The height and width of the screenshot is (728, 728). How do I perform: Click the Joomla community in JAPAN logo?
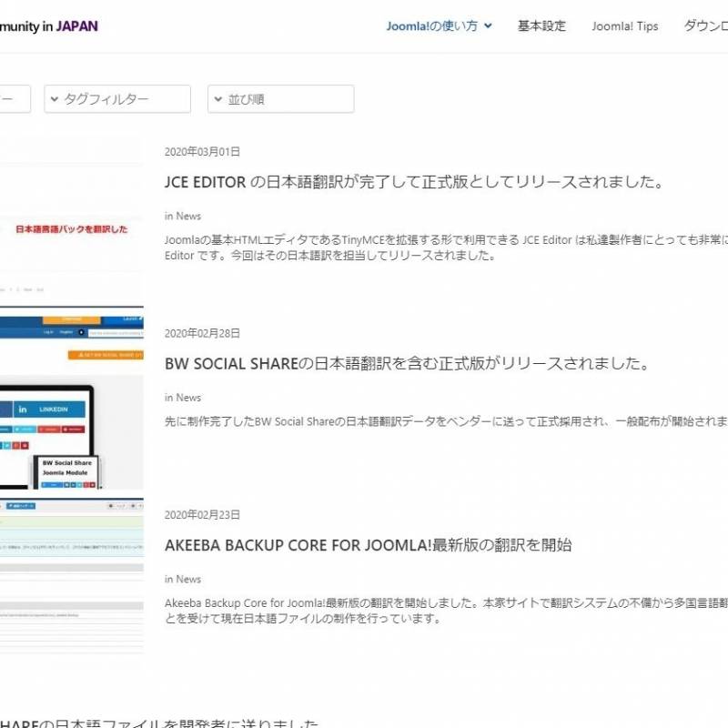pyautogui.click(x=49, y=26)
